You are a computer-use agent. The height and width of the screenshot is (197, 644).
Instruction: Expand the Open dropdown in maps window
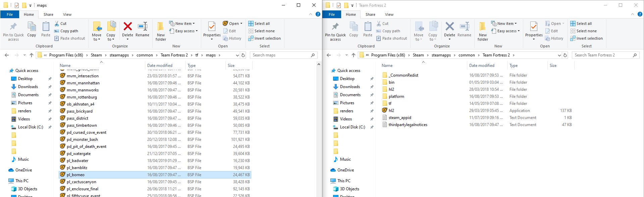[241, 24]
